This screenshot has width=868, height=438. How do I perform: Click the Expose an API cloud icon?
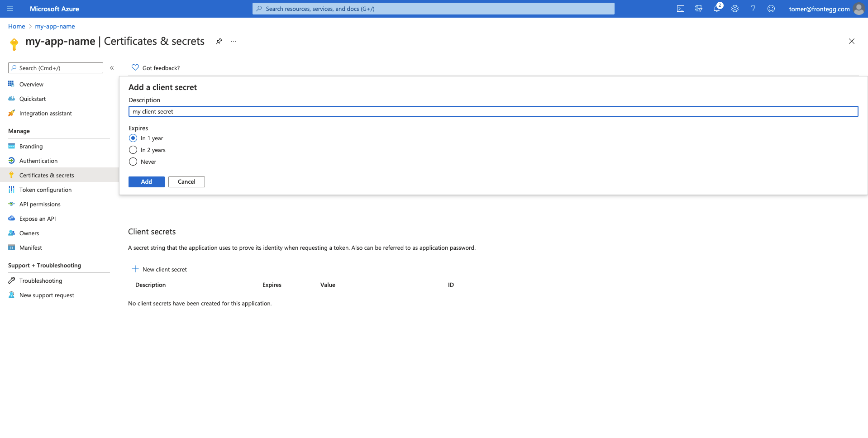(11, 218)
